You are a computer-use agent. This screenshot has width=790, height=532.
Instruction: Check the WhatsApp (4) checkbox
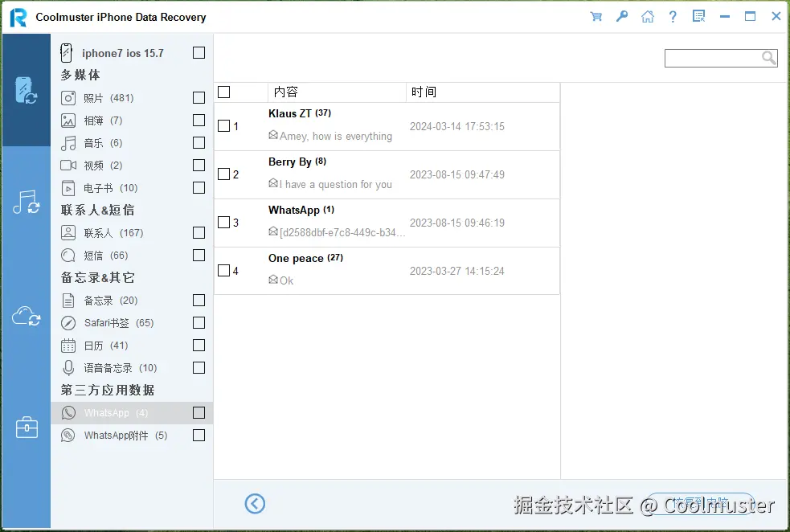tap(199, 413)
